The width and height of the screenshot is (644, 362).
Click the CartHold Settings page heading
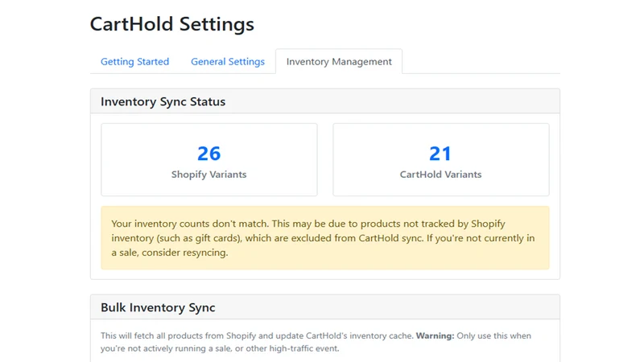click(172, 24)
